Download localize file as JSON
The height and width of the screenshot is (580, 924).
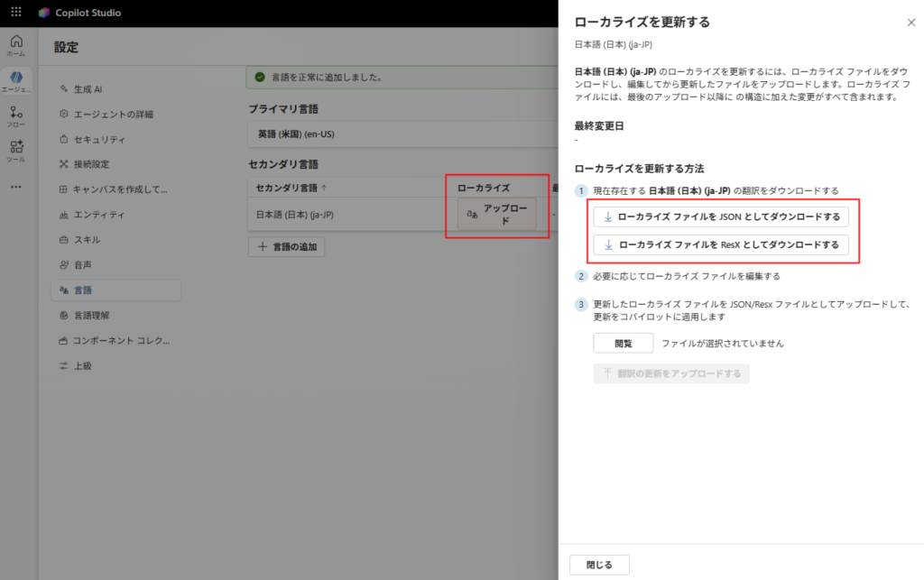721,216
